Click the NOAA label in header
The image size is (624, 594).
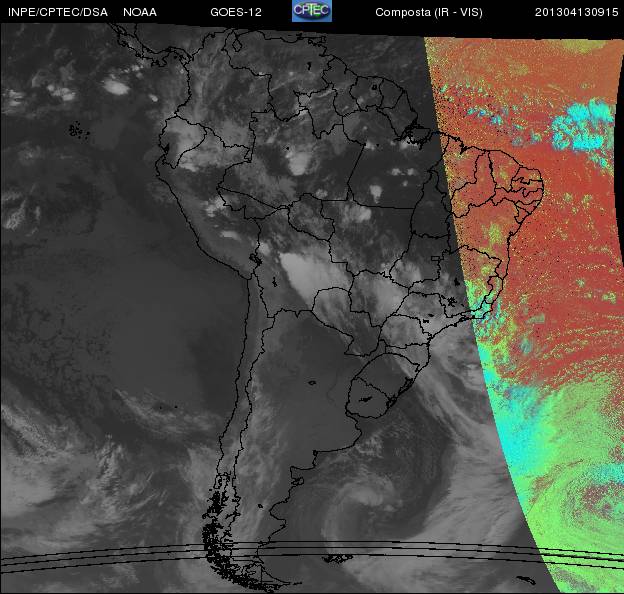(x=140, y=12)
